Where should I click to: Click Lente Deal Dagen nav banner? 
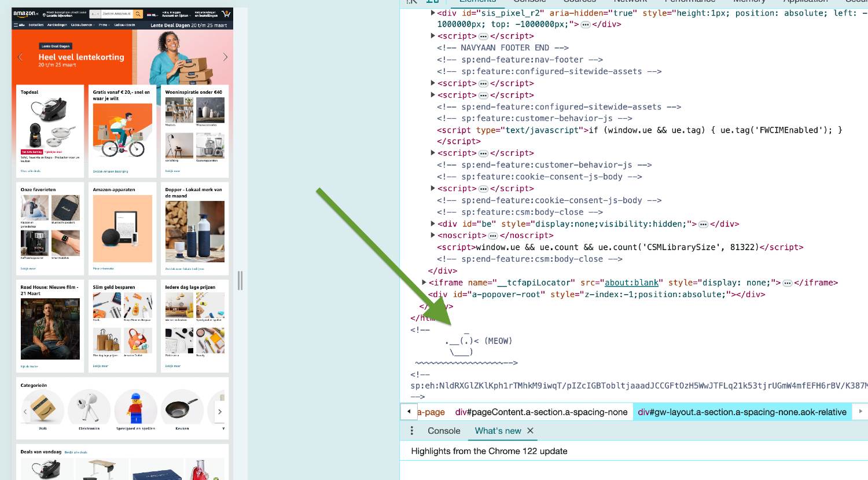189,25
